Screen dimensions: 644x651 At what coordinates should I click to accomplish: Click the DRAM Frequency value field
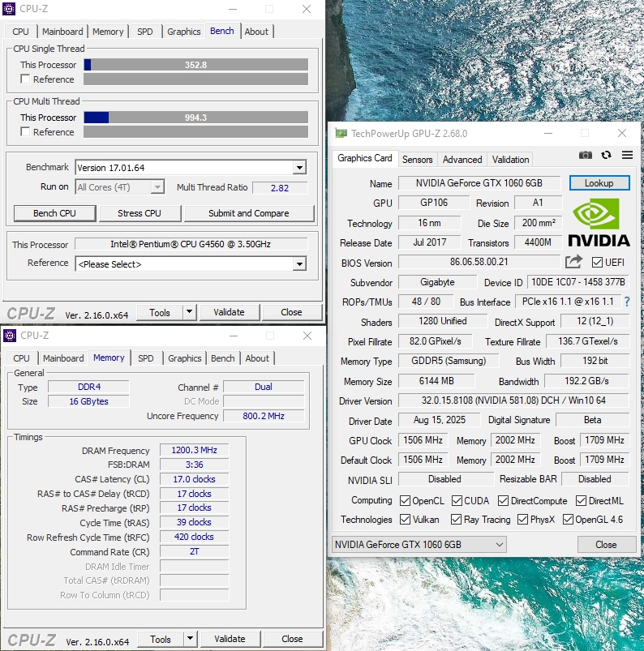tap(194, 450)
